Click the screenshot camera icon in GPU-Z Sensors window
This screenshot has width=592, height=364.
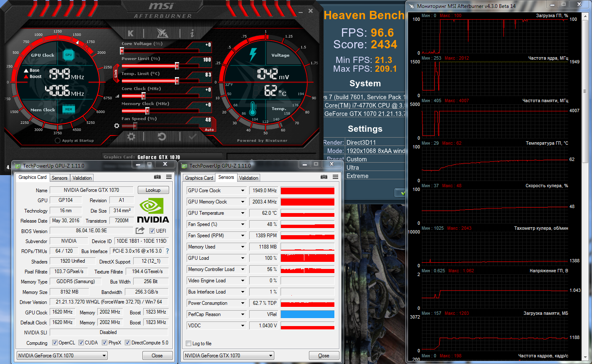pyautogui.click(x=324, y=177)
